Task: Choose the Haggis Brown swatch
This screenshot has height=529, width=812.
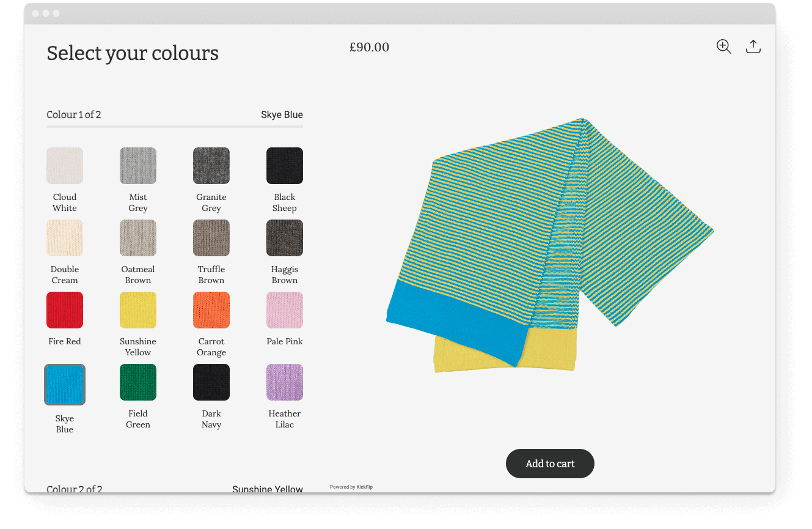Action: point(285,238)
